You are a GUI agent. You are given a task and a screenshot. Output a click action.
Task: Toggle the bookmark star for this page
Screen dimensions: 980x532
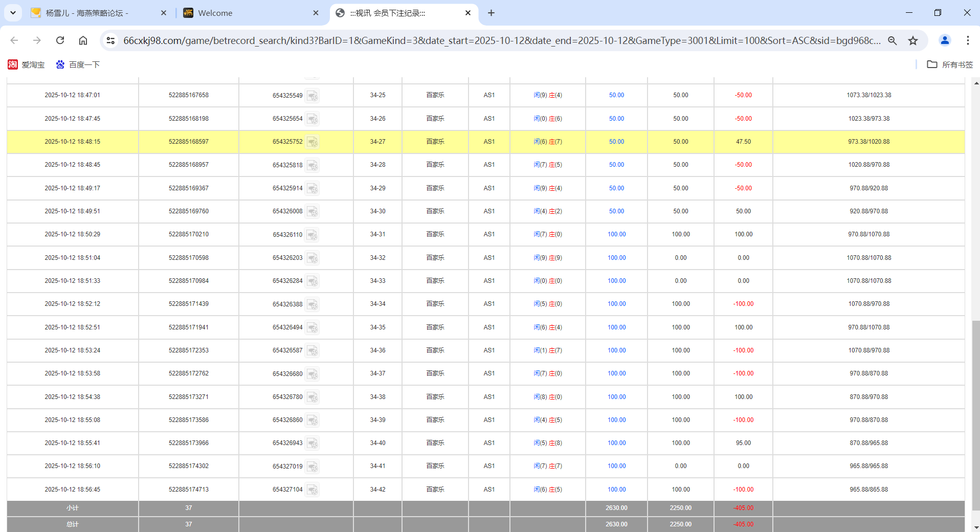pos(914,40)
